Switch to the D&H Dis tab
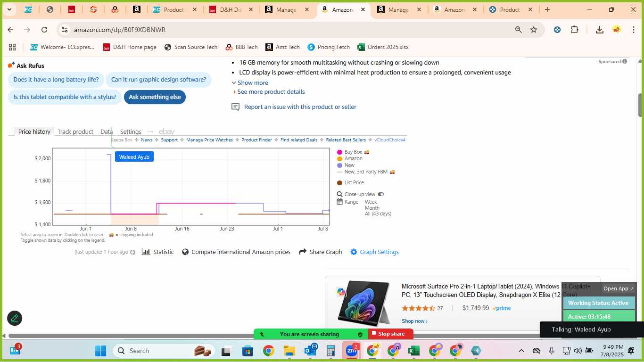 [231, 9]
